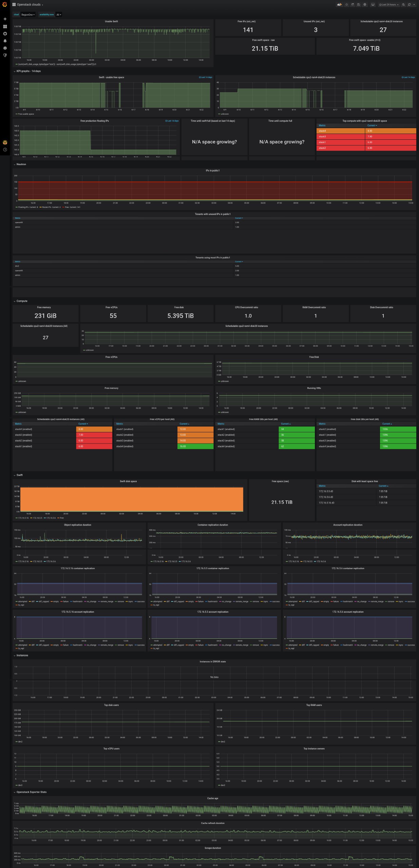Open the Cache age panel title menu

[x=213, y=798]
